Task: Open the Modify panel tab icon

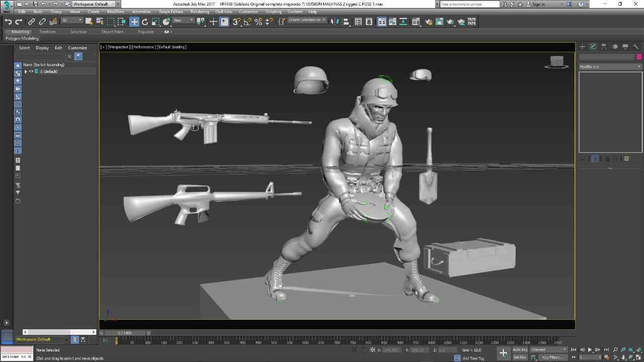Action: coord(593,47)
